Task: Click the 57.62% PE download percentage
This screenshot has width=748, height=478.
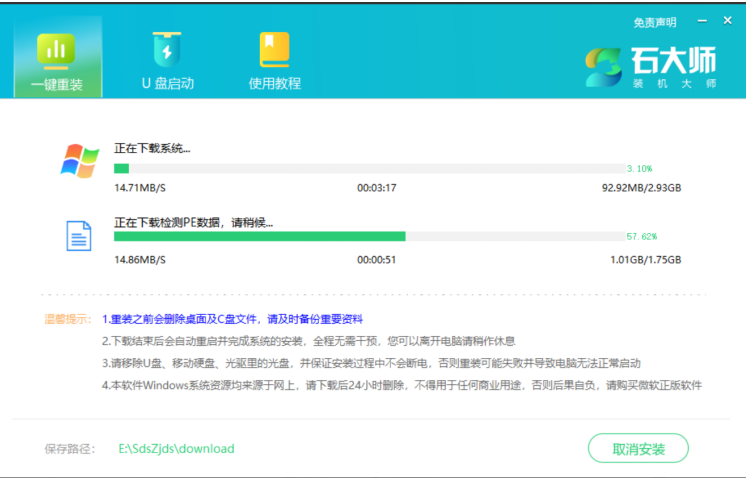Action: [x=642, y=237]
